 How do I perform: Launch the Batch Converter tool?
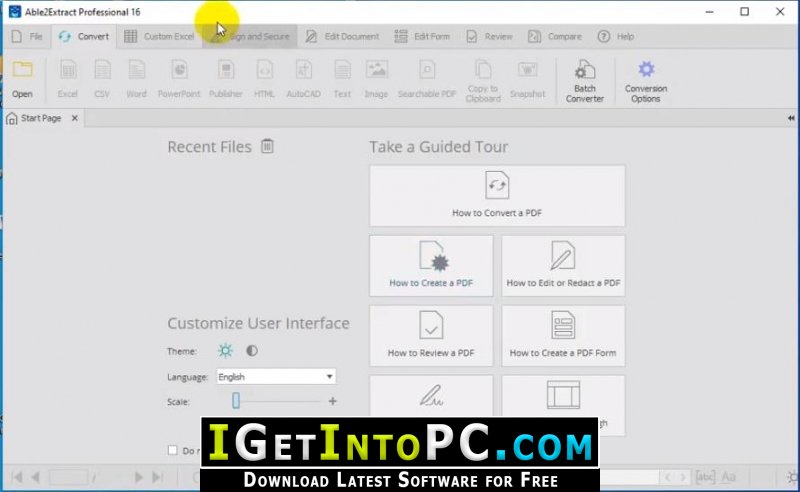pos(585,81)
